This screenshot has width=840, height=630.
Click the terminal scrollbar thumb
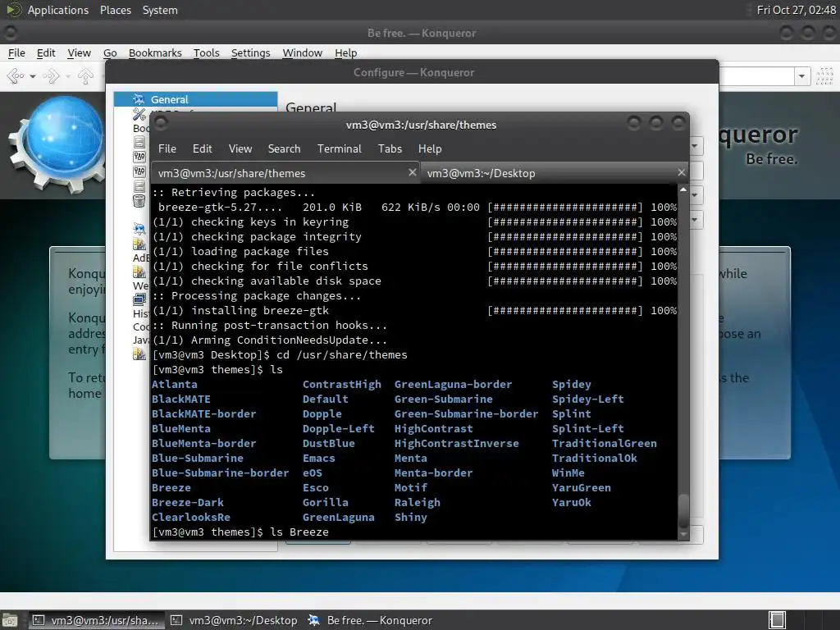[x=683, y=510]
